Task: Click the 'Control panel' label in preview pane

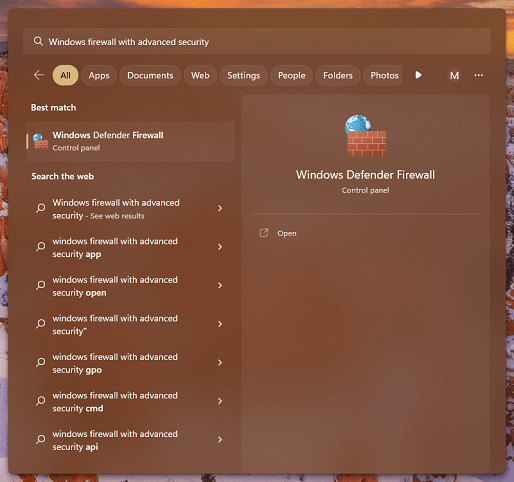Action: [x=365, y=190]
